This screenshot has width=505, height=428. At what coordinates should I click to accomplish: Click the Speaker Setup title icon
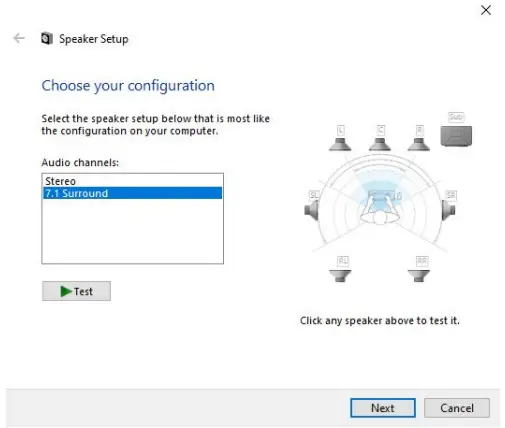point(47,38)
